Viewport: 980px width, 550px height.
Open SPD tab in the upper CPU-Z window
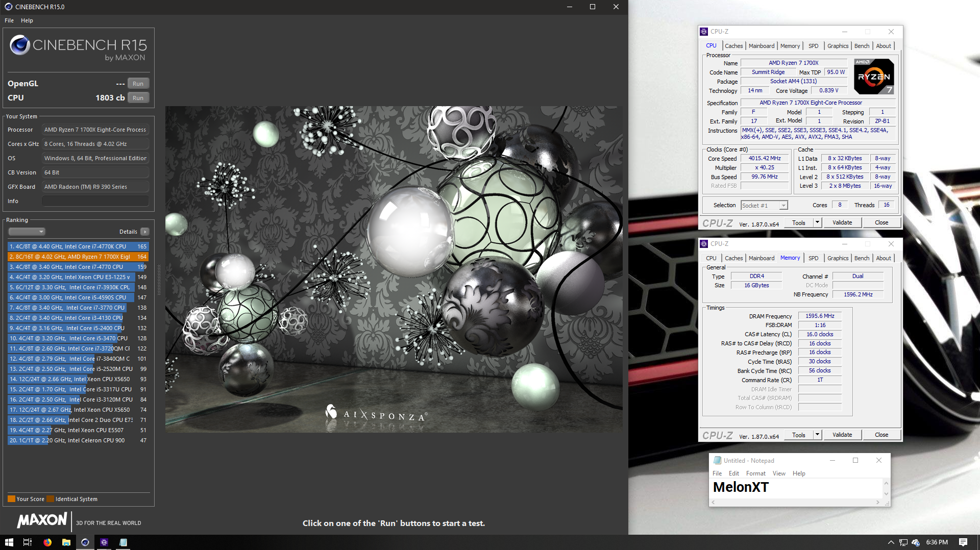(x=814, y=46)
